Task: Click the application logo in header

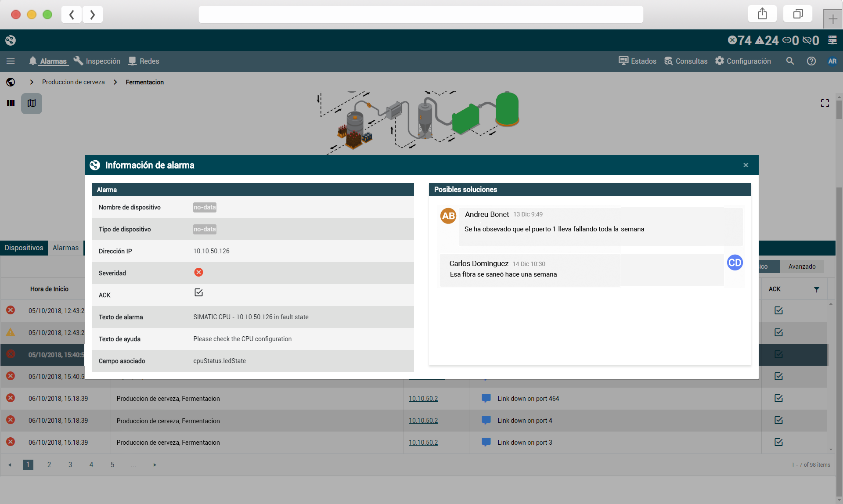Action: pyautogui.click(x=11, y=40)
